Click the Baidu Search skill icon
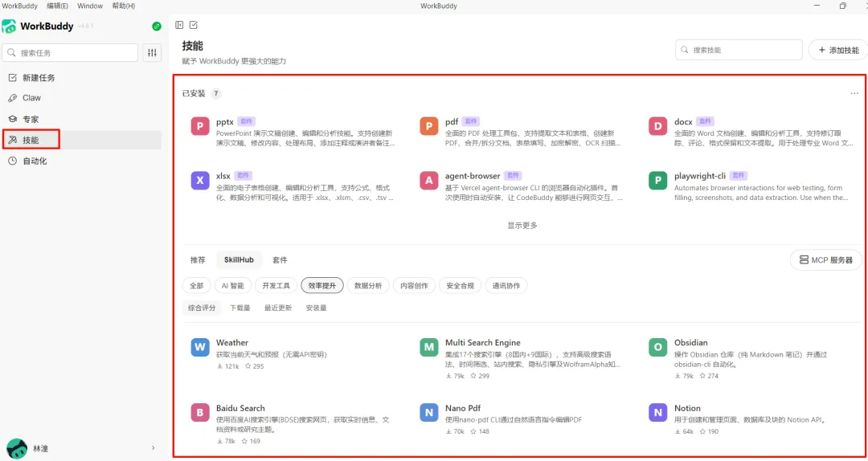Screen dimensions: 868x461 click(200, 413)
